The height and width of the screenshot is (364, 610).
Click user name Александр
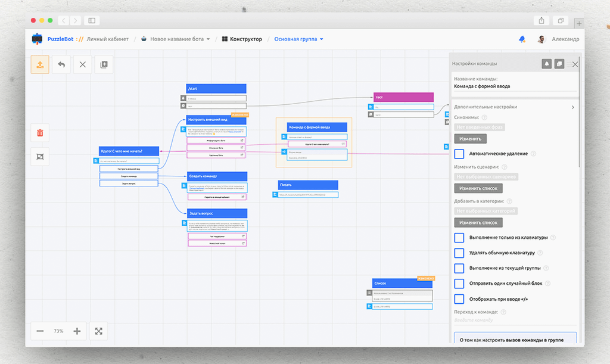point(565,39)
